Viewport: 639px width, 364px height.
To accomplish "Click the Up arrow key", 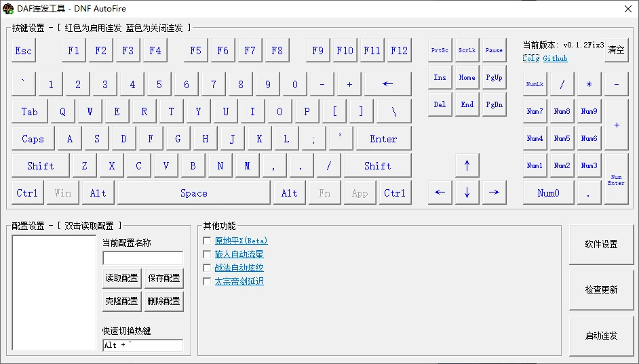I will pyautogui.click(x=467, y=165).
